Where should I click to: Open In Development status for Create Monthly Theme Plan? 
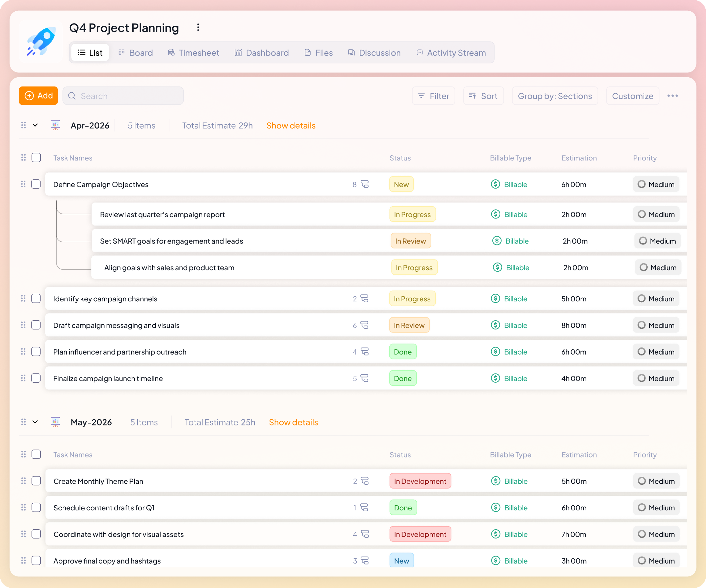click(x=420, y=481)
